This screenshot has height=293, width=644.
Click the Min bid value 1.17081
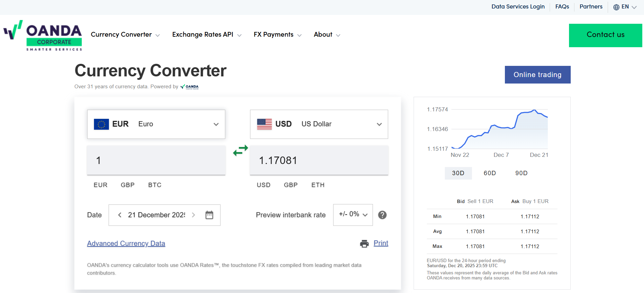tap(475, 217)
